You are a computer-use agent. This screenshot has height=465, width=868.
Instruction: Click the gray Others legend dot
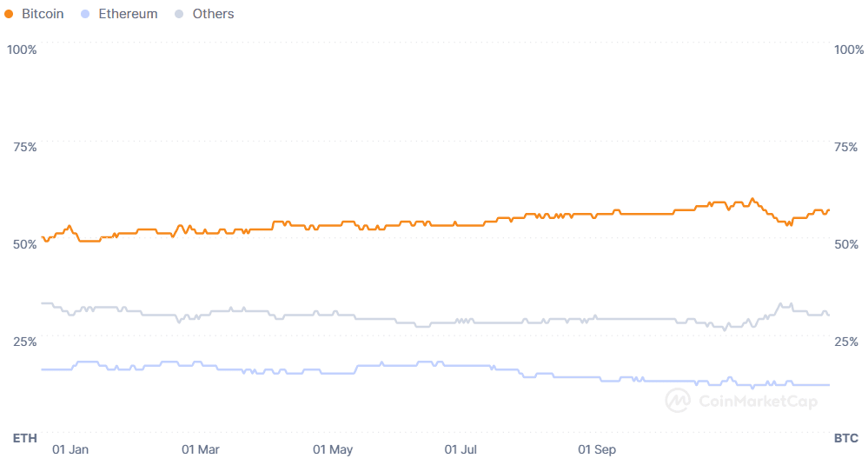coord(179,14)
